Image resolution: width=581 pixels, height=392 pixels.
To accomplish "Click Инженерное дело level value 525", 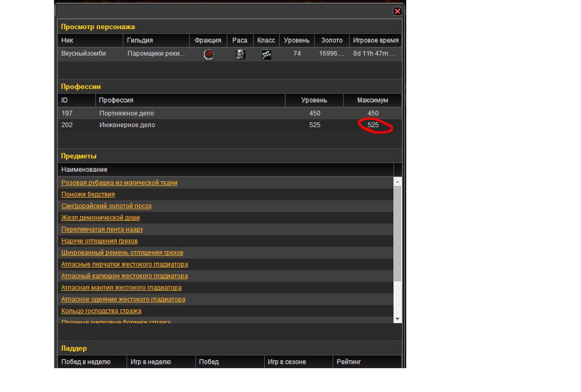I will click(315, 125).
